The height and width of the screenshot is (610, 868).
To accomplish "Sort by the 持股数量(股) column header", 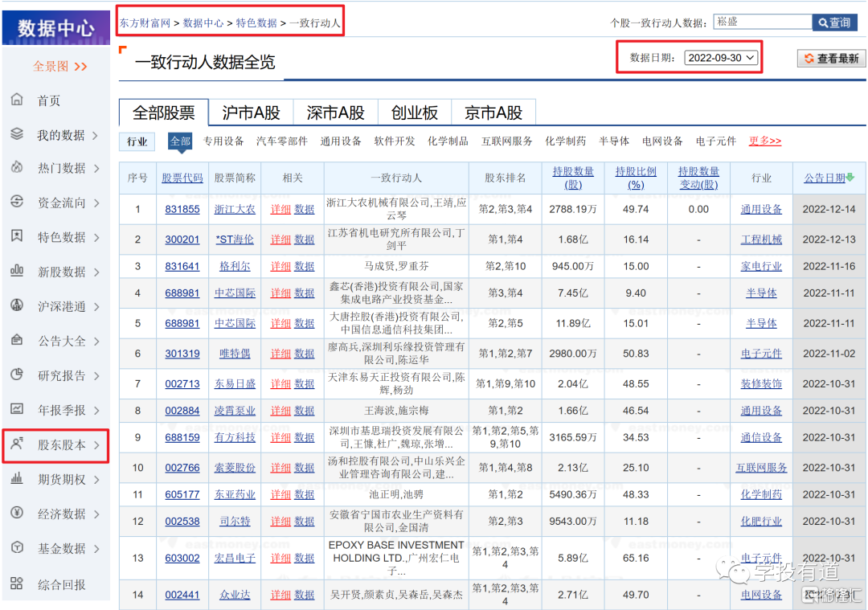I will point(573,178).
